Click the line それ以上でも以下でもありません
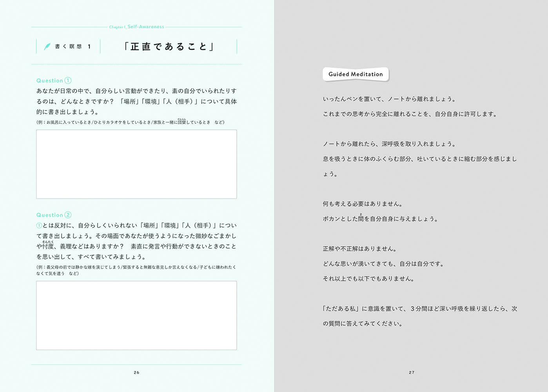This screenshot has height=392, width=548. coord(368,279)
